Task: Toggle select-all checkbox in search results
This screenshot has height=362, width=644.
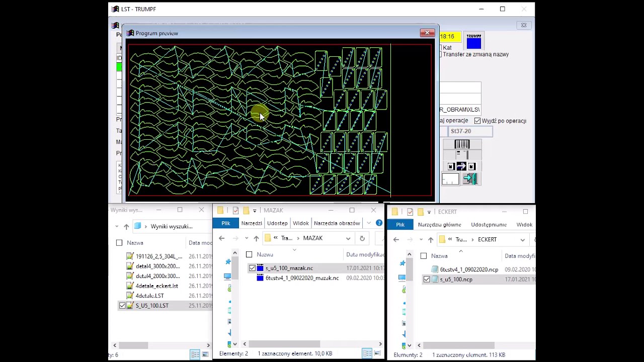Action: click(119, 243)
